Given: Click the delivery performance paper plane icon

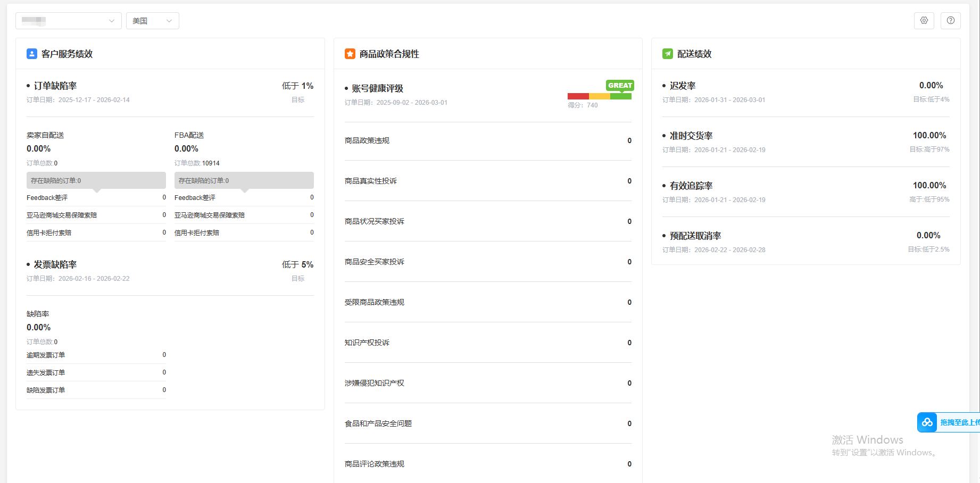Looking at the screenshot, I should click(x=667, y=54).
